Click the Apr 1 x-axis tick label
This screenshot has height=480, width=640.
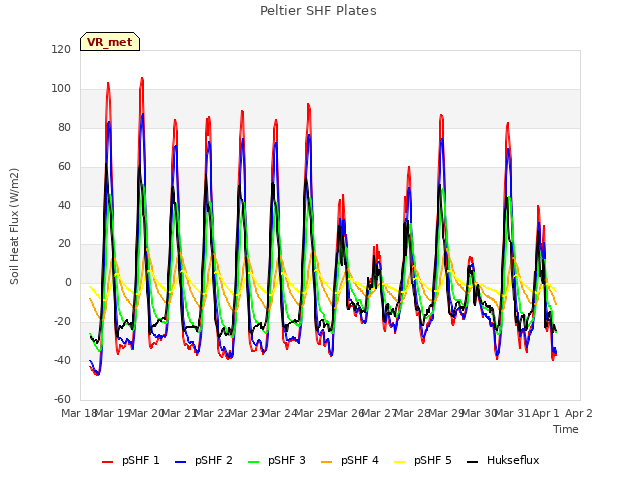point(546,413)
